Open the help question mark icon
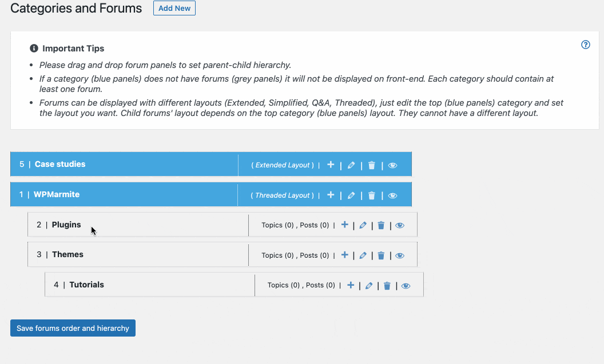This screenshot has width=604, height=364. pos(586,45)
